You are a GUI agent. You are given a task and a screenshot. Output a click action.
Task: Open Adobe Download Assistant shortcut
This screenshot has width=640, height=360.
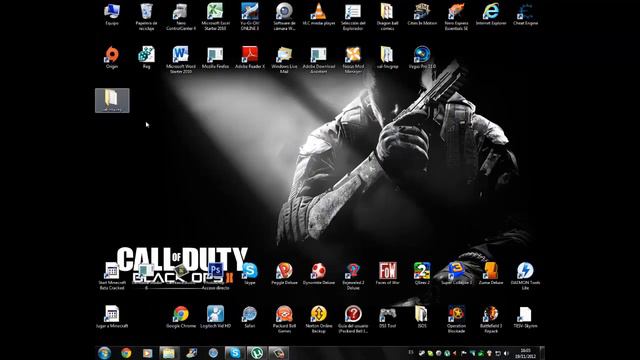click(318, 60)
